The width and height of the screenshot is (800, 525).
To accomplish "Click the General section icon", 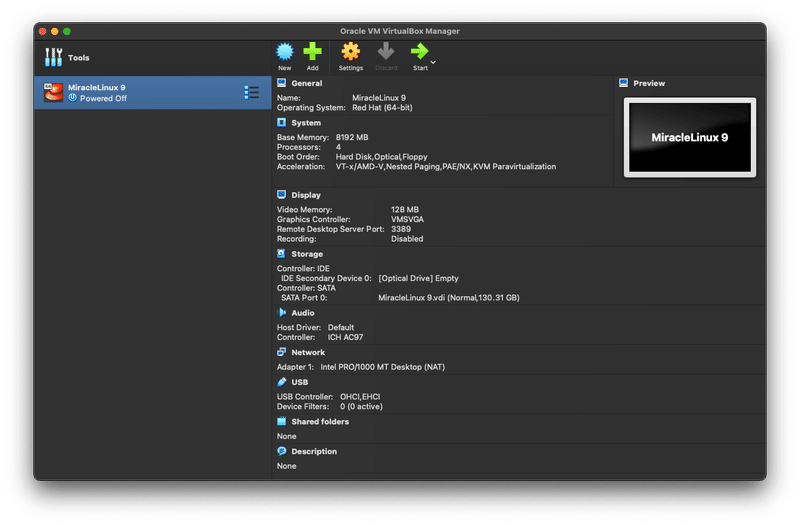I will 281,83.
